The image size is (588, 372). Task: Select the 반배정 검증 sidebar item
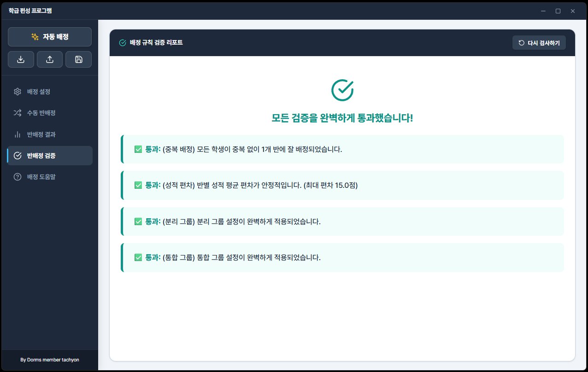click(x=50, y=156)
